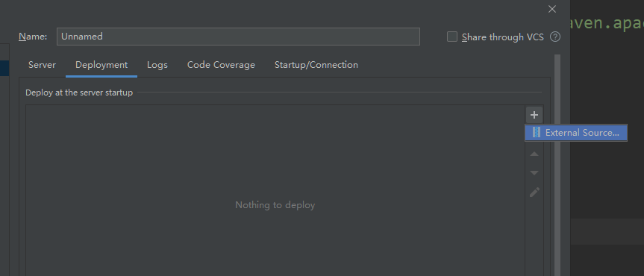This screenshot has height=276, width=644.
Task: Click the Share through VCS label text
Action: (x=503, y=37)
